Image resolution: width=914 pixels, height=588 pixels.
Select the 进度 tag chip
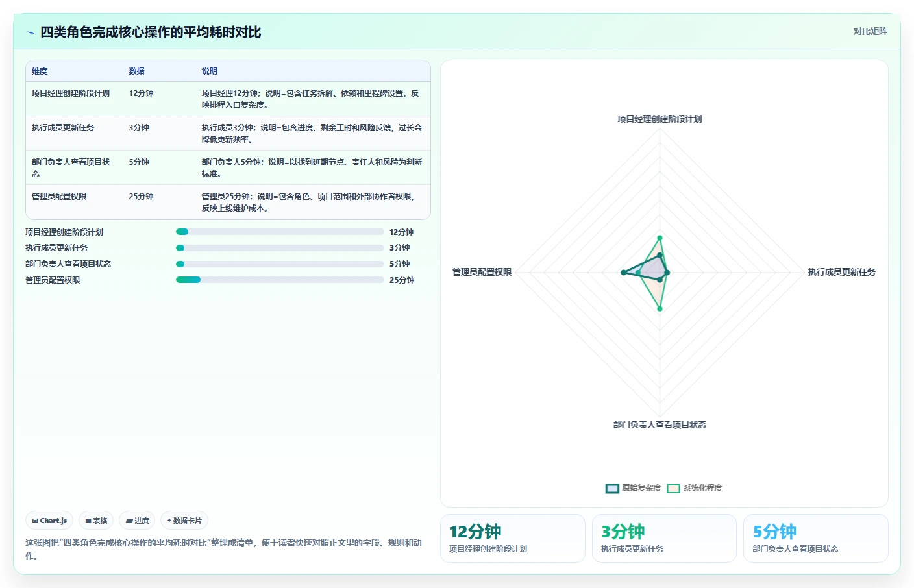pos(137,521)
